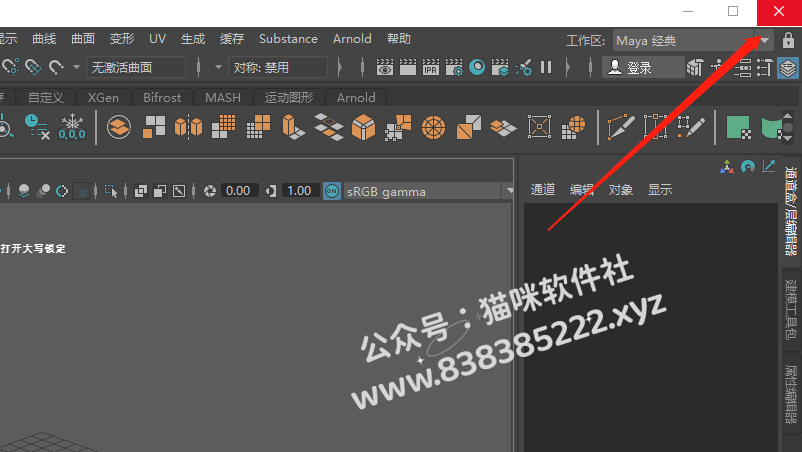Open the 曲线 menu
The width and height of the screenshot is (802, 452).
click(44, 39)
